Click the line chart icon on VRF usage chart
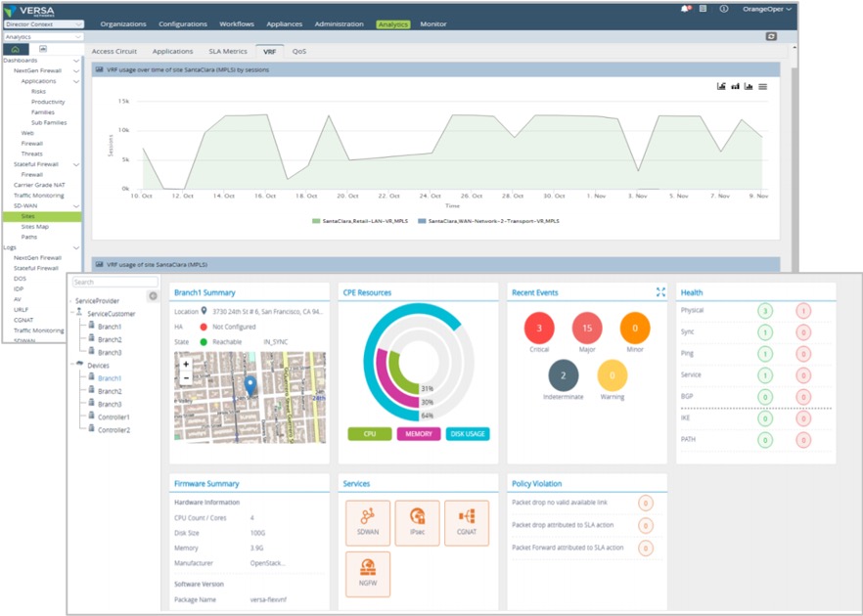The image size is (863, 616). (720, 87)
